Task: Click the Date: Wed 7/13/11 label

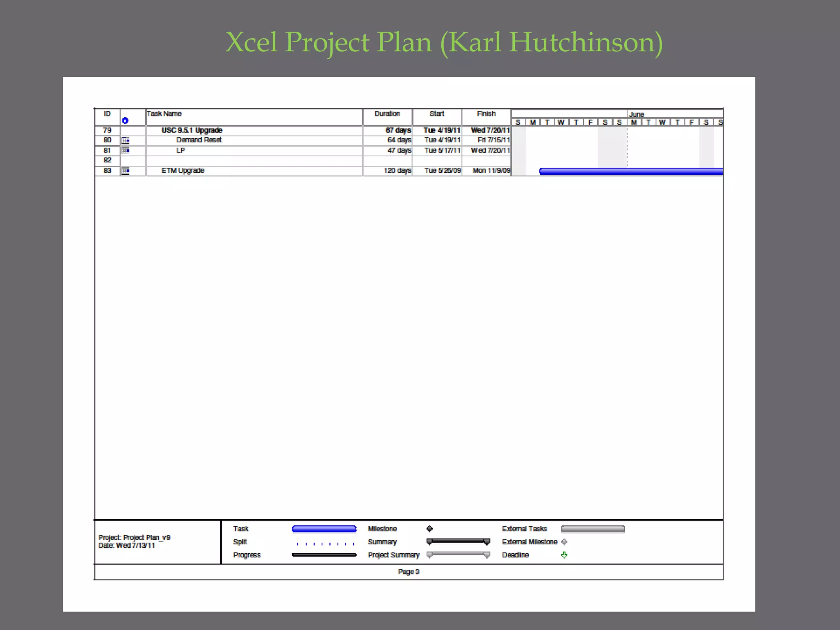Action: pyautogui.click(x=126, y=546)
